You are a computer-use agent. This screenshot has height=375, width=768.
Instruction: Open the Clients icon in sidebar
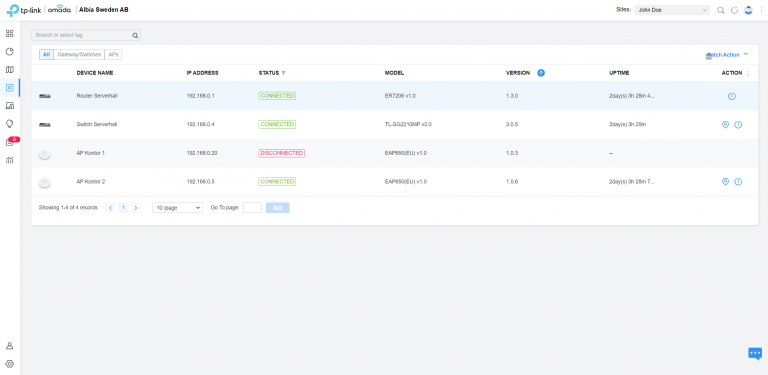point(9,106)
